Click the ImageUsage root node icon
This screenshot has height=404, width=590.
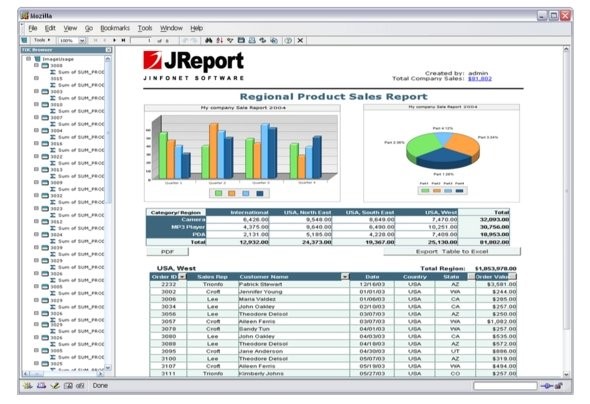pyautogui.click(x=37, y=59)
